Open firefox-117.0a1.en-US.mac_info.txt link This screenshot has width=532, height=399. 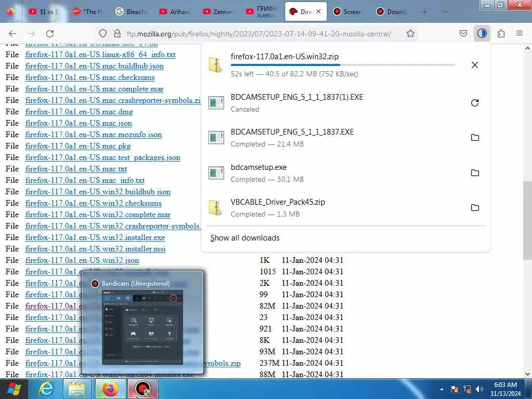[85, 180]
